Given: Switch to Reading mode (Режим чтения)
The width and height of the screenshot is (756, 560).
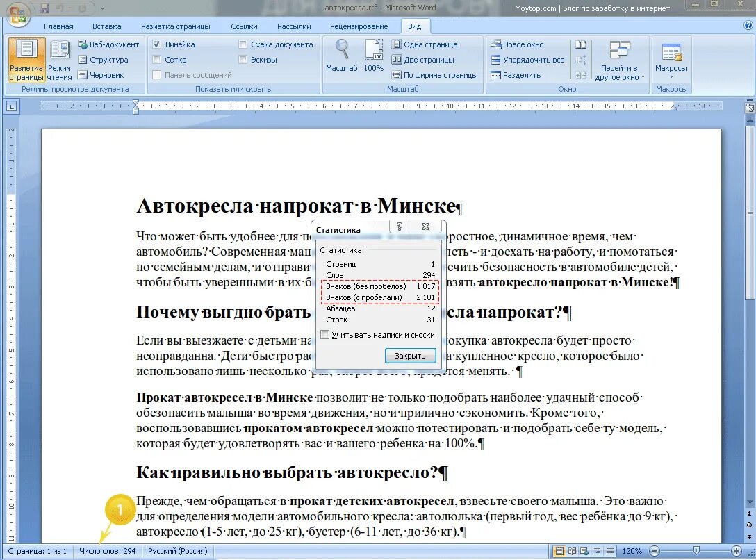Looking at the screenshot, I should (x=60, y=60).
